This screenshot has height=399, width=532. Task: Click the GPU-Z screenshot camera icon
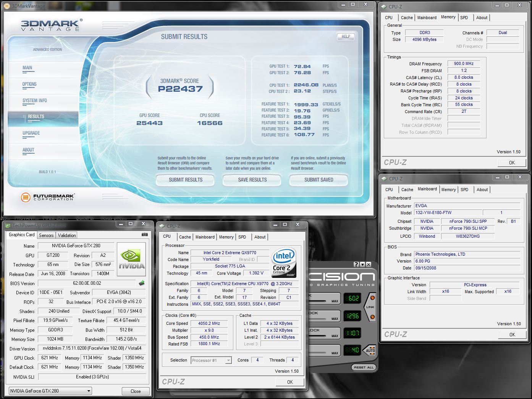point(145,235)
